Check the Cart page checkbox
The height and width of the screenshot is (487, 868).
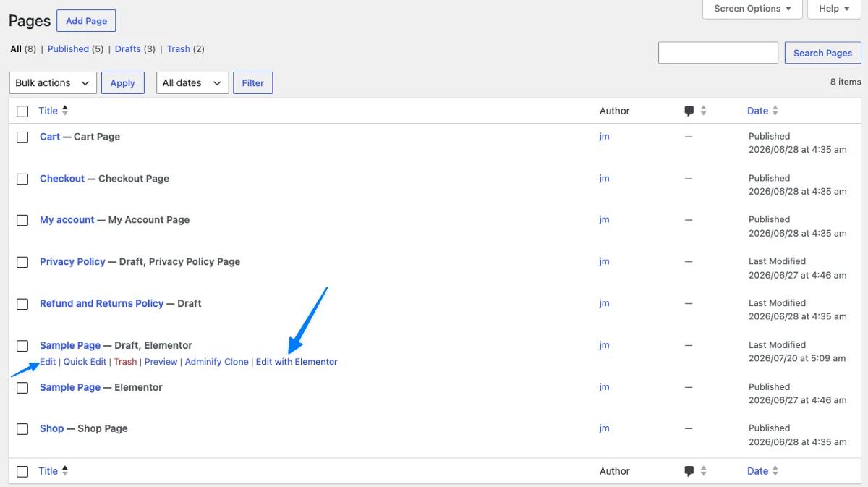click(22, 137)
